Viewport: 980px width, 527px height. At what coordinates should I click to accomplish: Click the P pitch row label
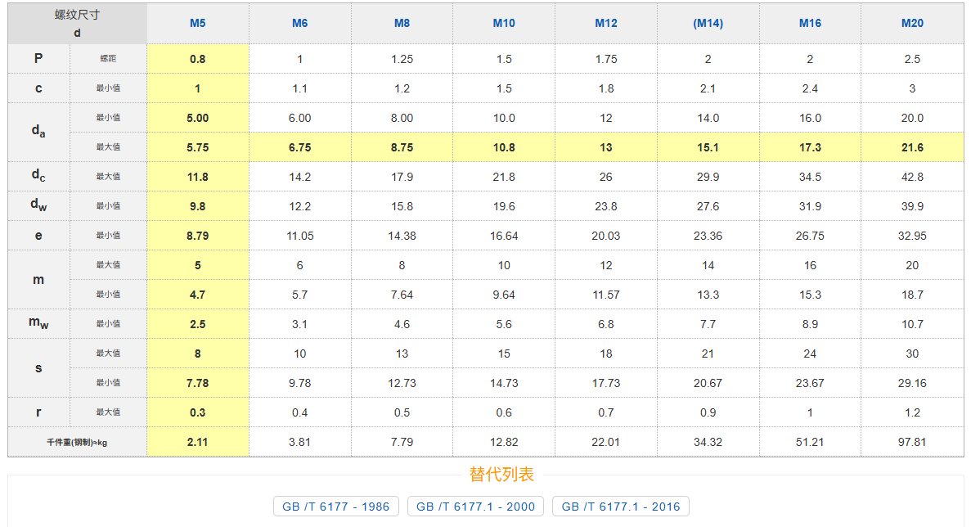pos(38,59)
